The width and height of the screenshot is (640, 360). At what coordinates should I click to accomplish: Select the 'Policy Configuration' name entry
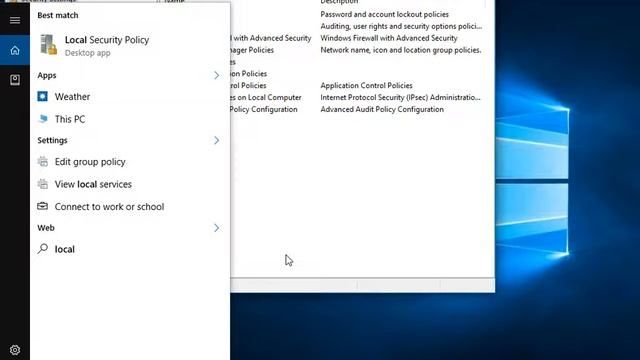pyautogui.click(x=264, y=109)
